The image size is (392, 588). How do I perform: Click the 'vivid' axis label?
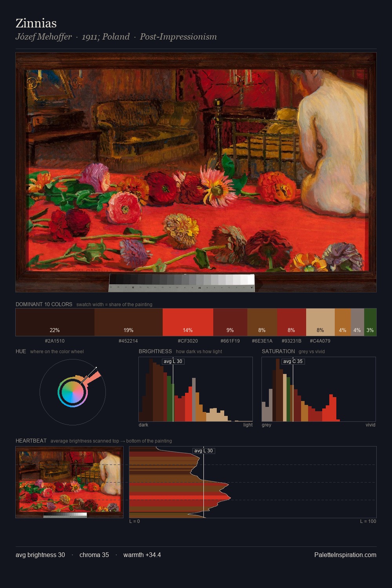pyautogui.click(x=370, y=425)
